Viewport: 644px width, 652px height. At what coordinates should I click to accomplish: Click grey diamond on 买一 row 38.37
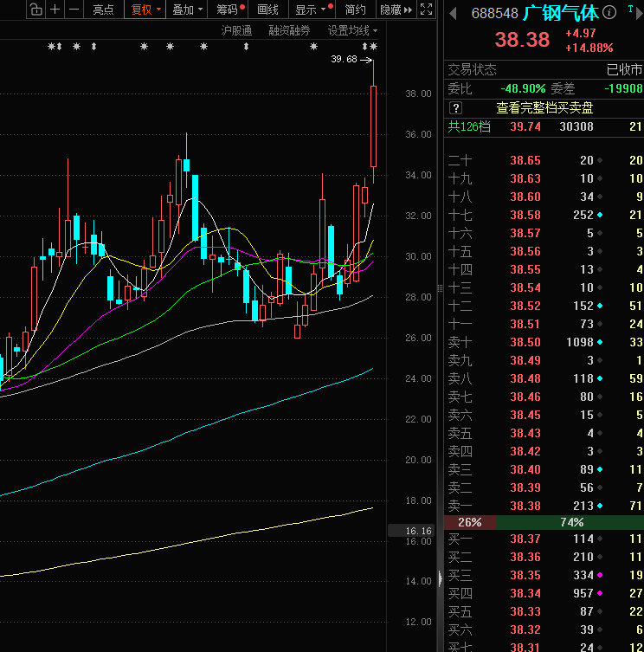coord(600,539)
